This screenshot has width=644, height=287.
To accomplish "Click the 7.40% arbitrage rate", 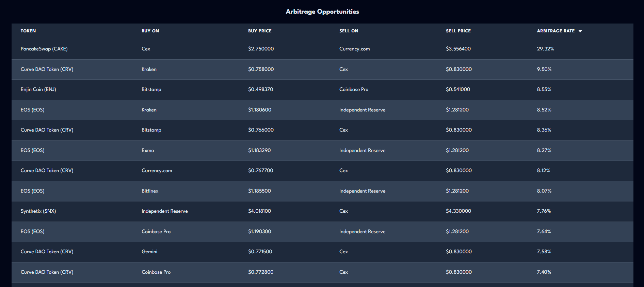I will (x=544, y=272).
